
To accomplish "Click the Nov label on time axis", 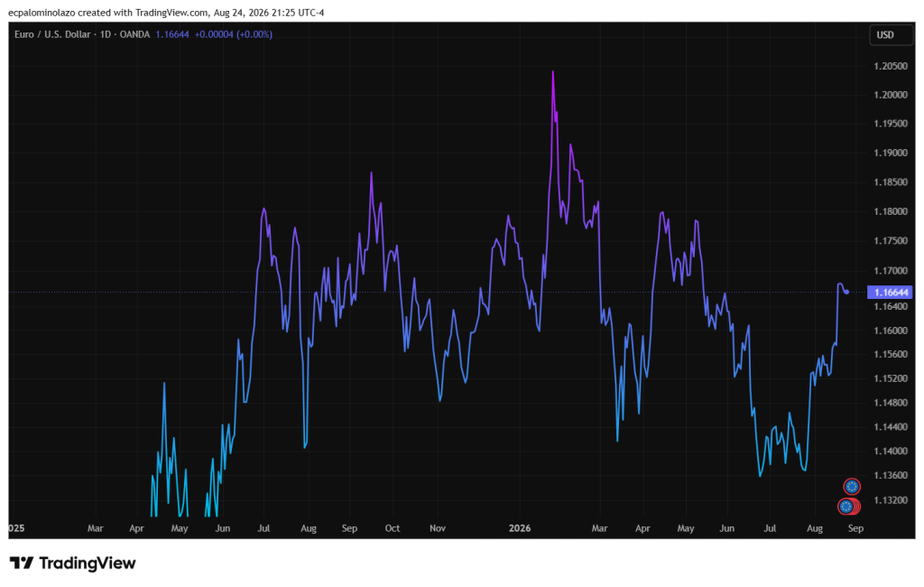I will coord(438,528).
